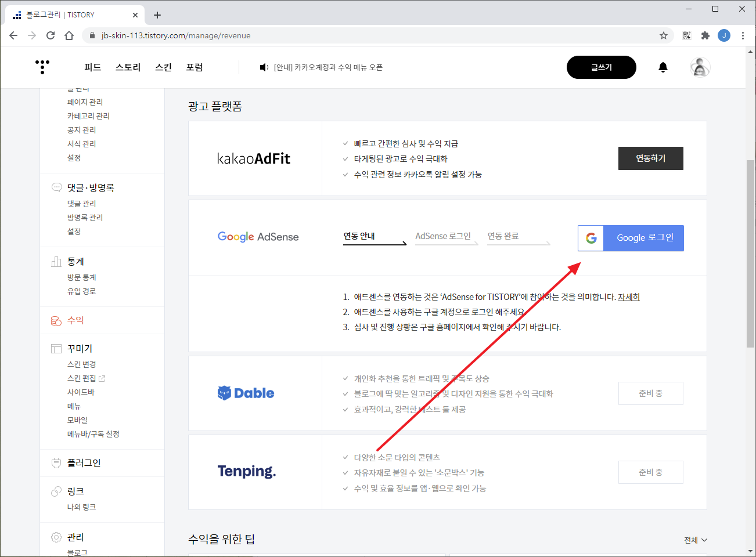Open 메뉴 under 꾸미기
The width and height of the screenshot is (756, 557).
(74, 406)
